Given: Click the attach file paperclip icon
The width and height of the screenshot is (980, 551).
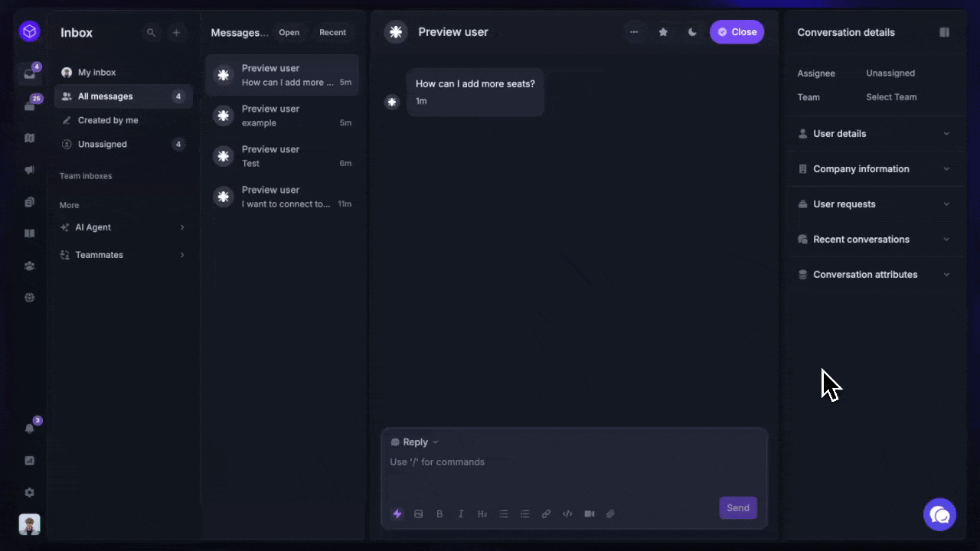Looking at the screenshot, I should click(610, 514).
